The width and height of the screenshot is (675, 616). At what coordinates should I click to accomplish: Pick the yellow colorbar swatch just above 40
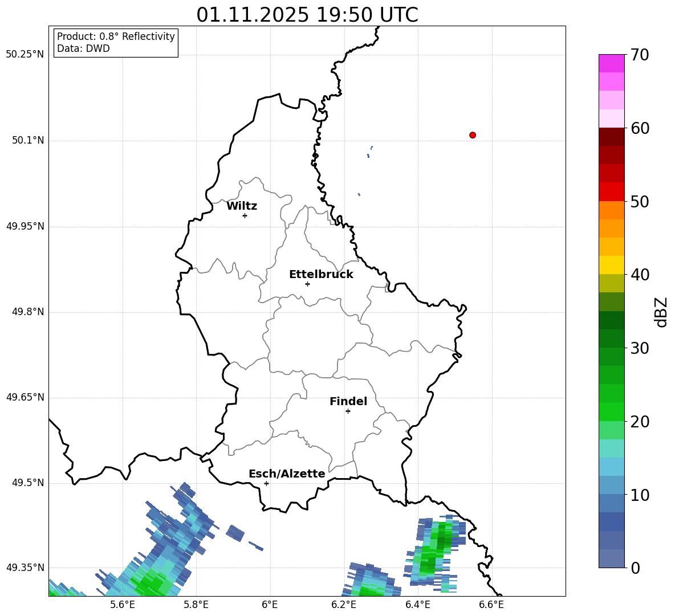point(611,265)
